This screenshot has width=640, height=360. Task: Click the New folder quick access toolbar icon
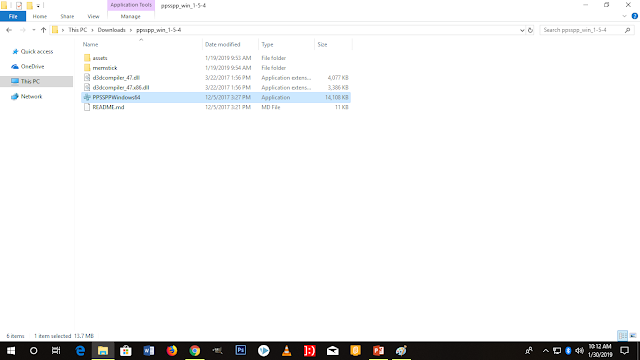29,6
